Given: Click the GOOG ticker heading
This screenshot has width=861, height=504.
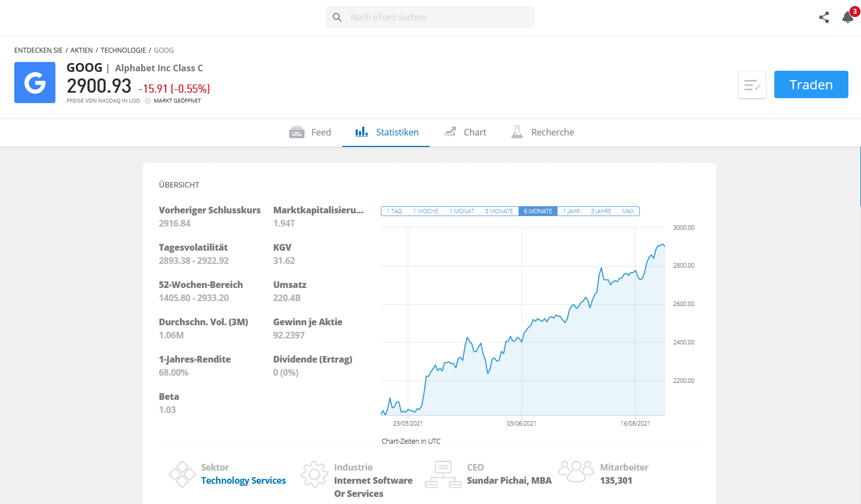Looking at the screenshot, I should click(x=85, y=67).
